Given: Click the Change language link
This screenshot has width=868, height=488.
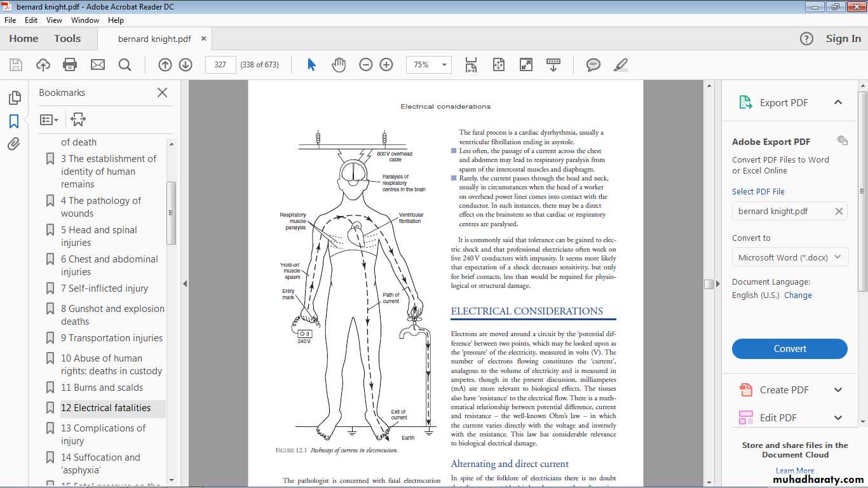Looking at the screenshot, I should coord(797,295).
